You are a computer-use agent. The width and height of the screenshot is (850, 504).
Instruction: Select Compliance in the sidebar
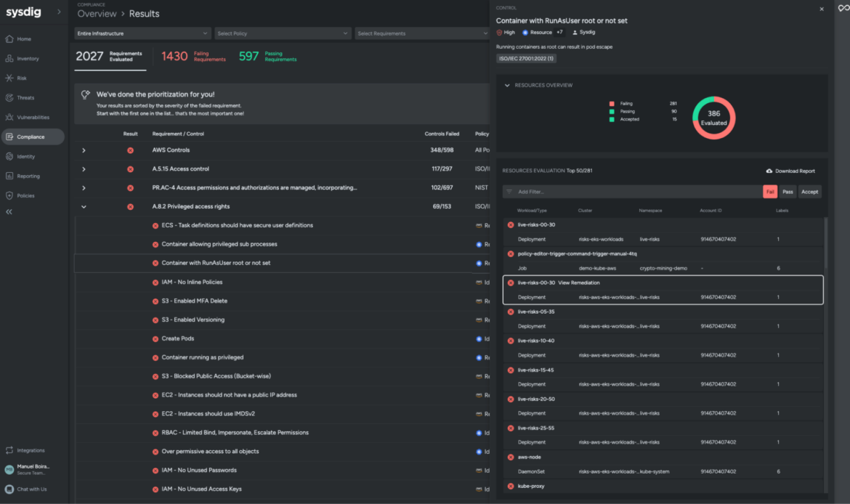pyautogui.click(x=33, y=137)
